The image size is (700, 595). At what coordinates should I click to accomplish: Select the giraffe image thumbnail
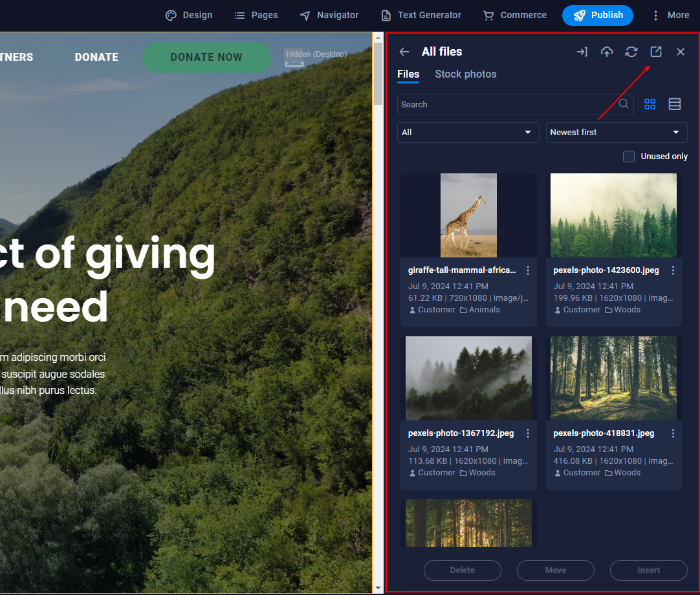pyautogui.click(x=468, y=215)
